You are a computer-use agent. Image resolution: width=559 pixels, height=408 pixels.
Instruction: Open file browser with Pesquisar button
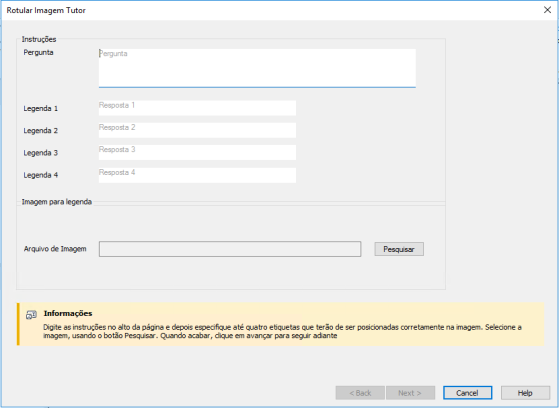(x=399, y=249)
